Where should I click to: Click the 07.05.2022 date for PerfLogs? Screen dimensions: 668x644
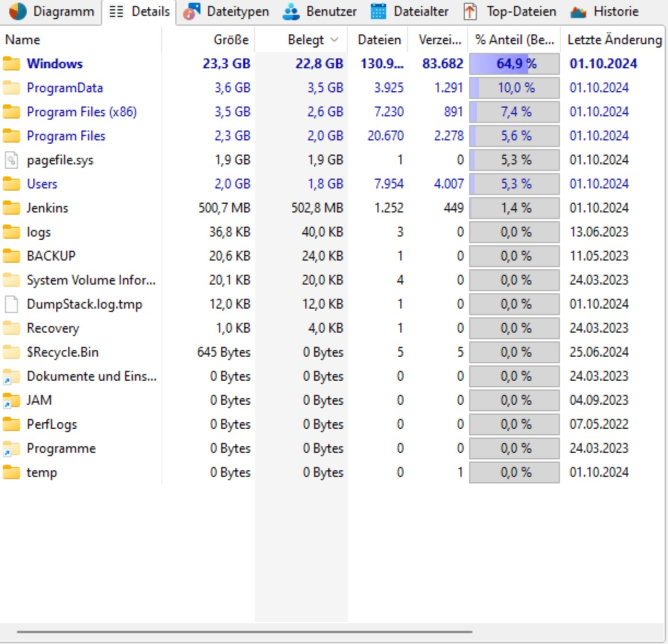(599, 424)
